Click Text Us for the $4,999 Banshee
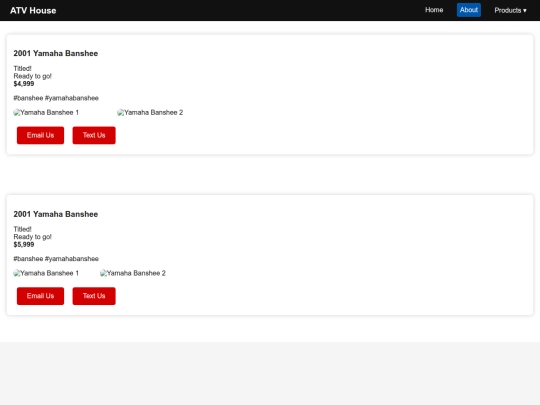 94,135
